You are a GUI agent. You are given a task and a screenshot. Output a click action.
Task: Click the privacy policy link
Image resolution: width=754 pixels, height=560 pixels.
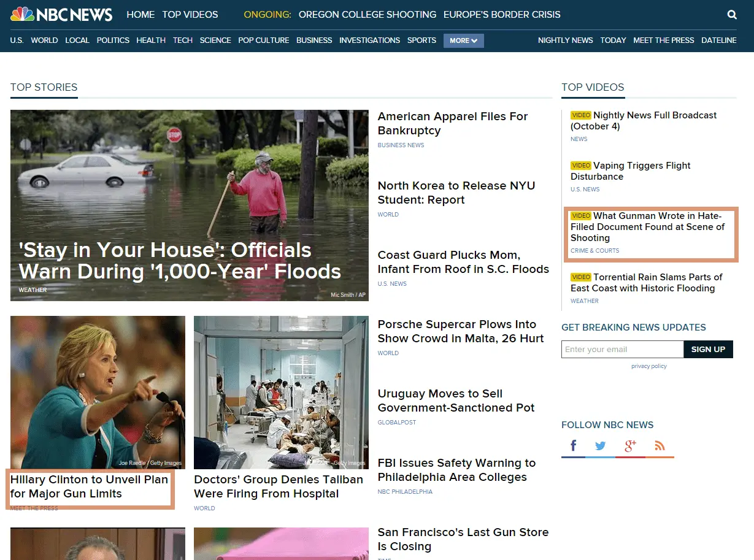tap(648, 366)
